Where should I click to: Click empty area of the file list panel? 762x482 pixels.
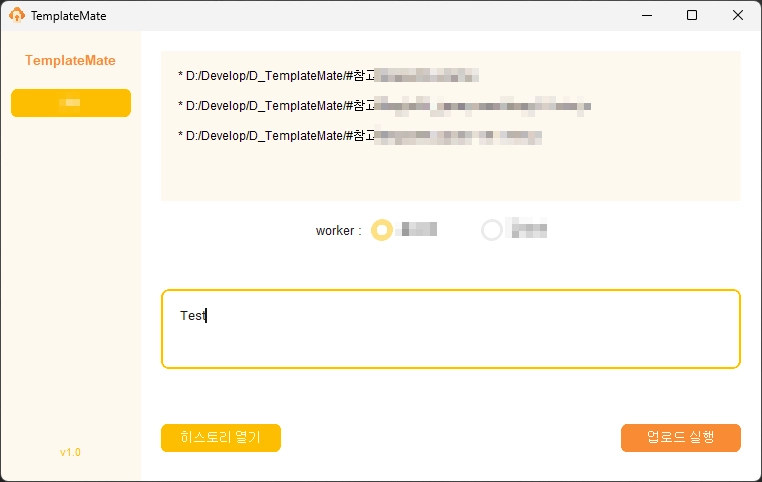pos(450,175)
